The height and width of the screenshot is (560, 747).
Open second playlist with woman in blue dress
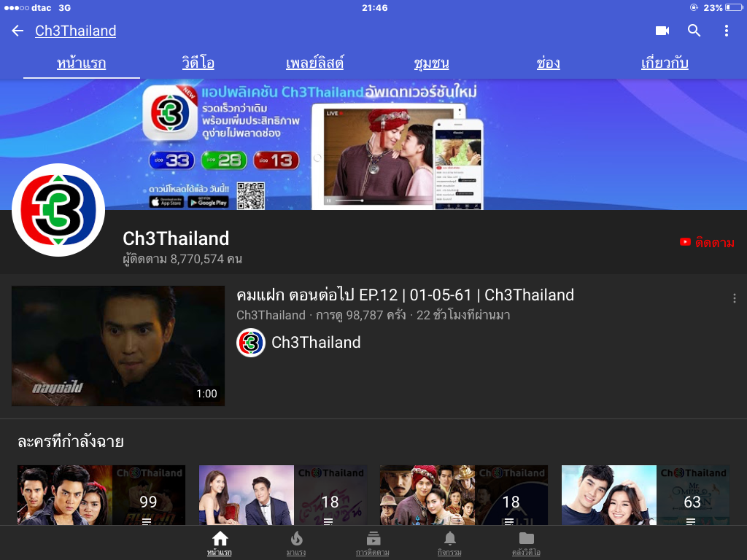pos(283,495)
